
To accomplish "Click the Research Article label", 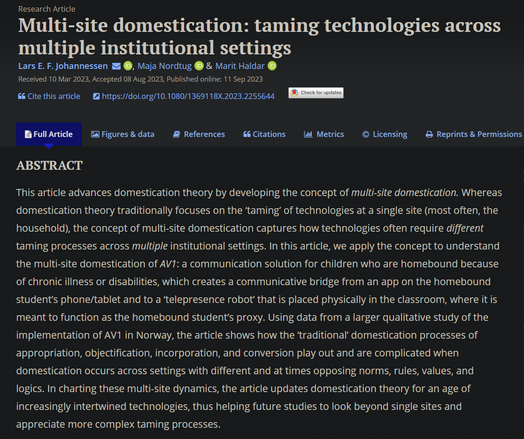I will [47, 9].
